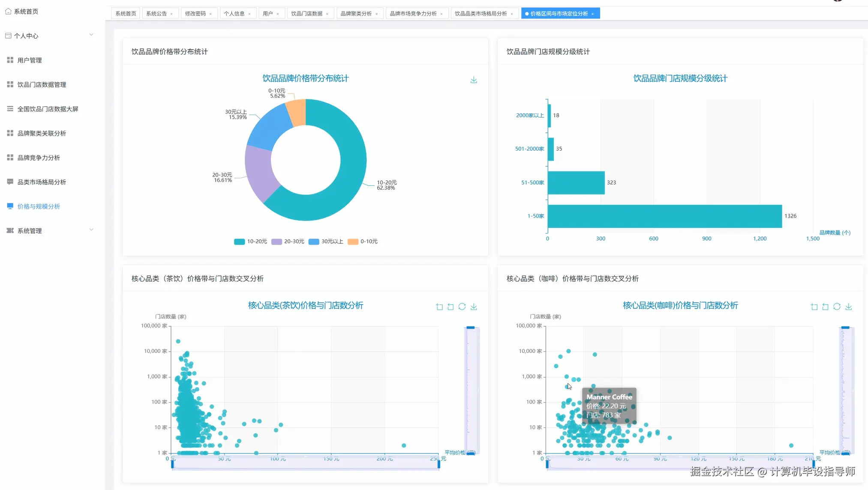Switch to the 饮品门店数据 tab
Screen dimensions: 868x490
306,14
